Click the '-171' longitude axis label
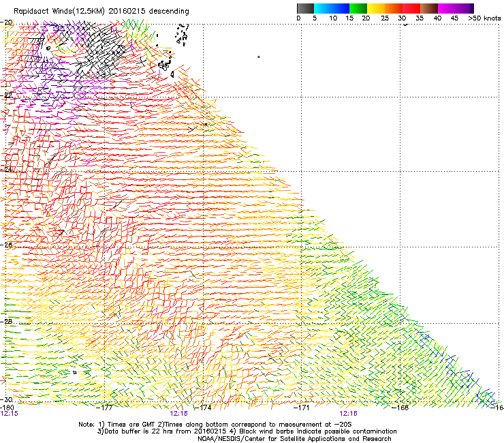 click(x=302, y=408)
